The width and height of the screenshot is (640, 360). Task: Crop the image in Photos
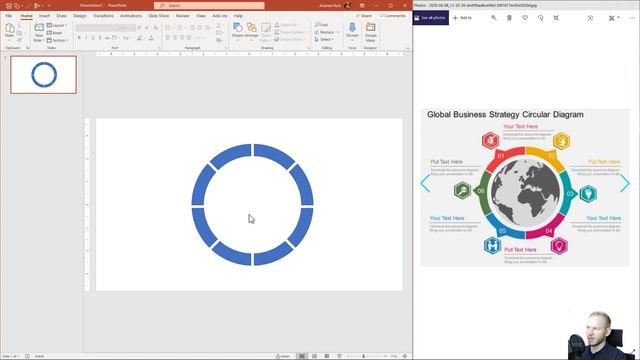(x=556, y=18)
